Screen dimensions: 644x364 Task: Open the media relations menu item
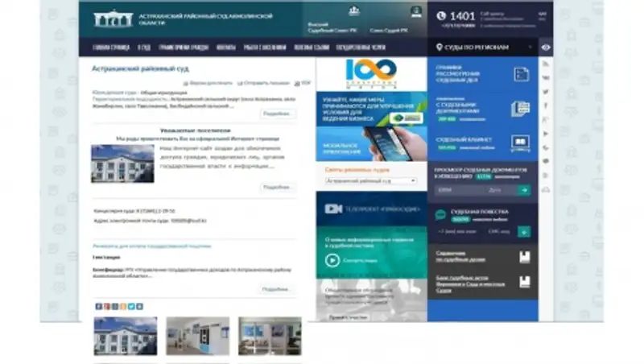click(x=265, y=48)
